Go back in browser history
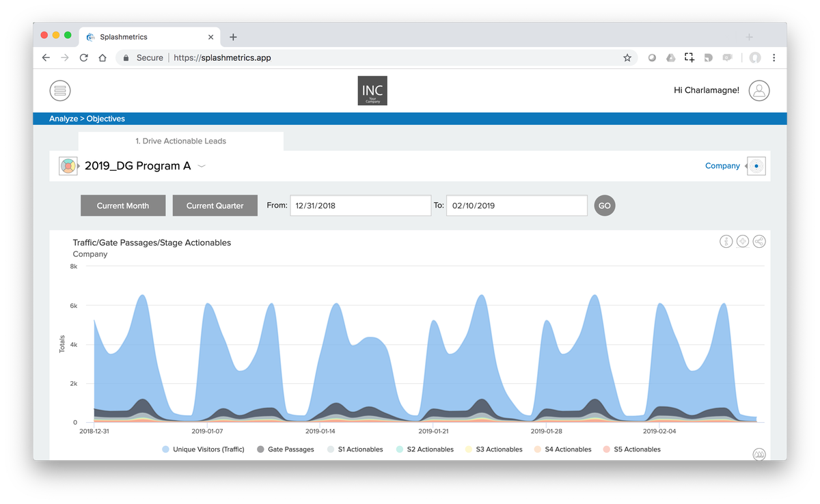820x504 pixels. [46, 58]
